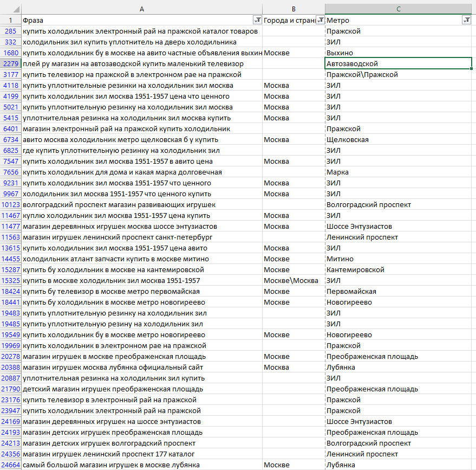Select column A header
The image size is (476, 470).
tap(142, 9)
